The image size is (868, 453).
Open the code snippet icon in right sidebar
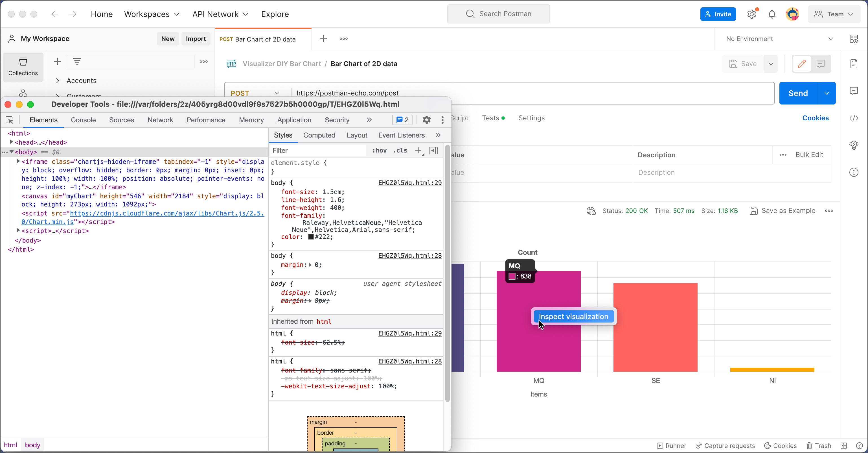854,118
